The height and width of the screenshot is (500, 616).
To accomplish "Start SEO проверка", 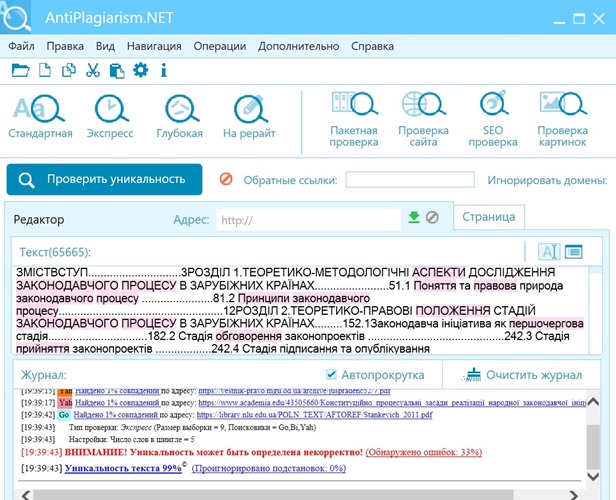I will 493,119.
